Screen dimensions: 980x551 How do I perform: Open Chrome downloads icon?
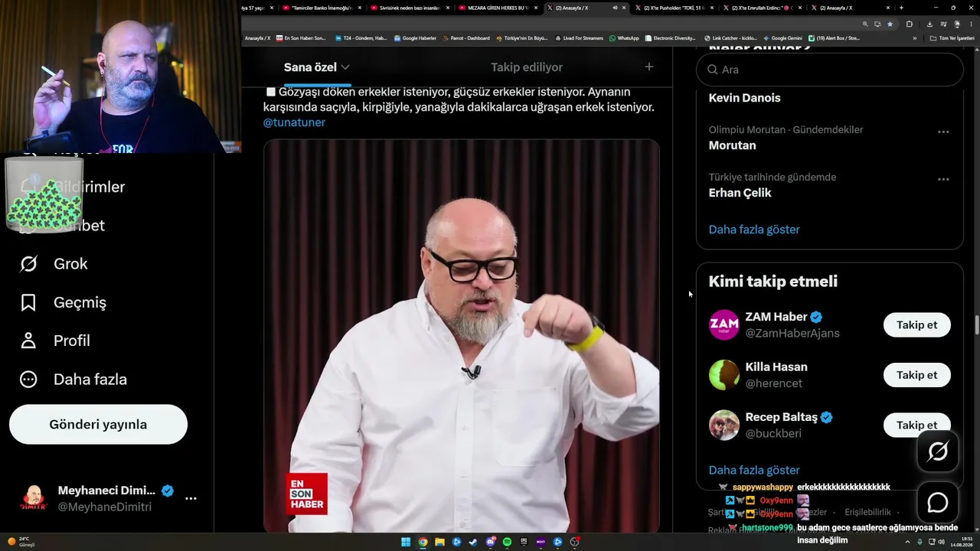[929, 24]
